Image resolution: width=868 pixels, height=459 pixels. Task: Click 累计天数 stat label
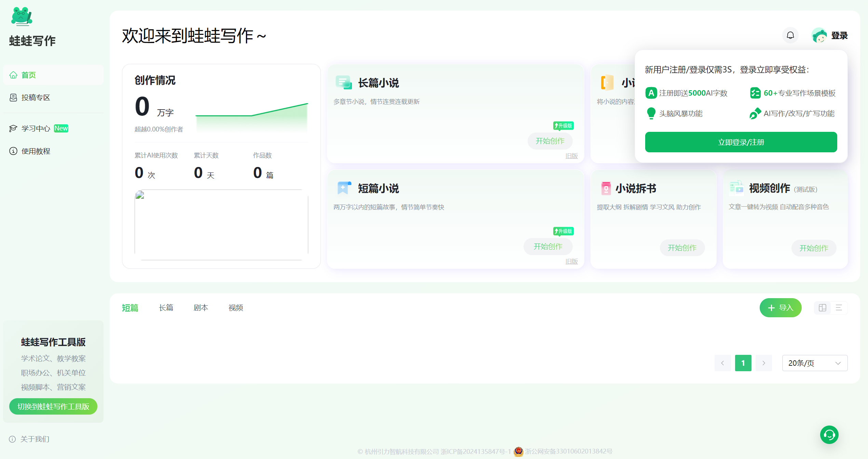[x=206, y=155]
